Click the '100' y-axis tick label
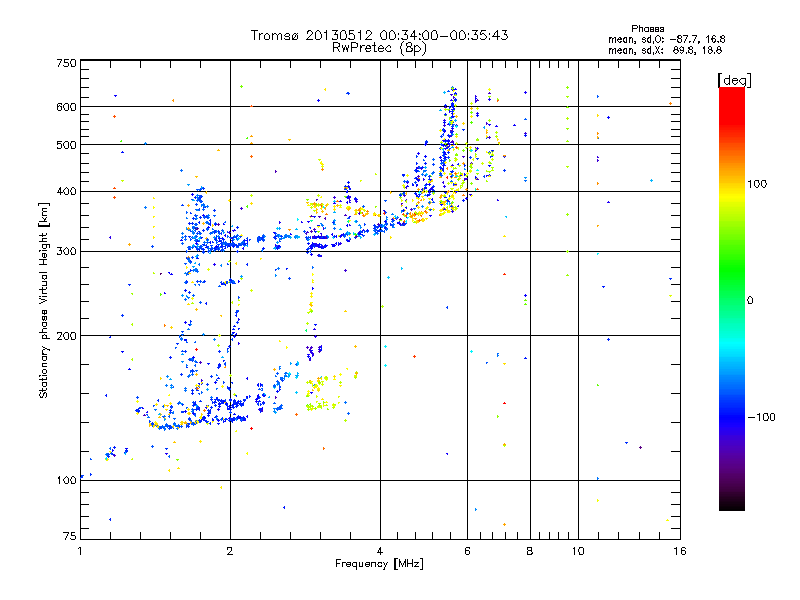Image resolution: width=800 pixels, height=600 pixels. [66, 480]
